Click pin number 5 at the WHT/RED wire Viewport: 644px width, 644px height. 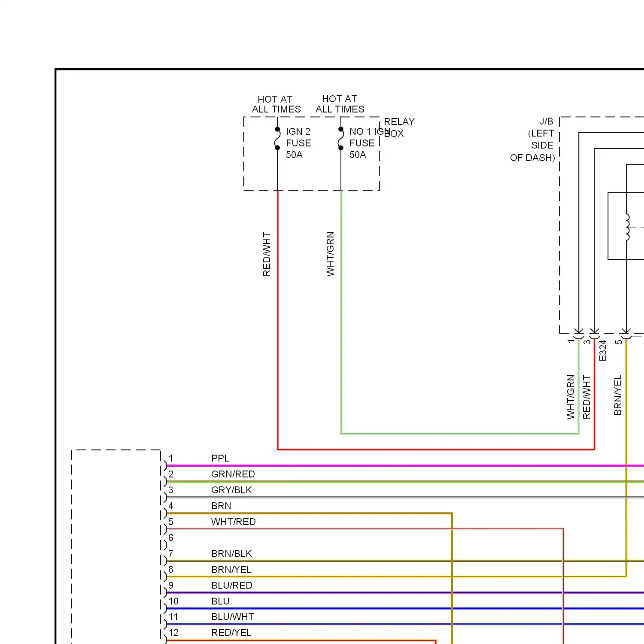pos(171,522)
